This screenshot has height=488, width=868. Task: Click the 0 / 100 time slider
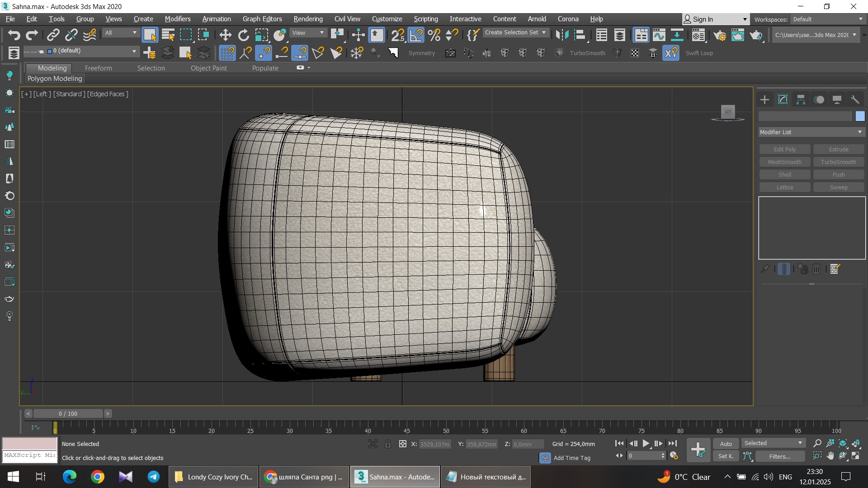[x=68, y=413]
